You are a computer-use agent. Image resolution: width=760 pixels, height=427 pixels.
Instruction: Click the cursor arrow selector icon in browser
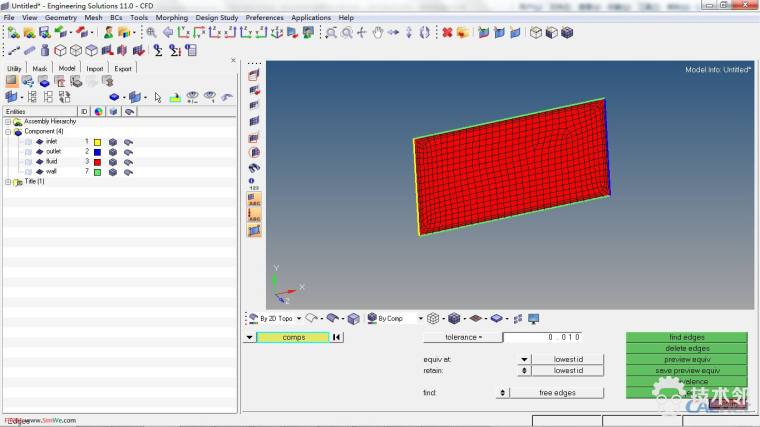[x=156, y=97]
